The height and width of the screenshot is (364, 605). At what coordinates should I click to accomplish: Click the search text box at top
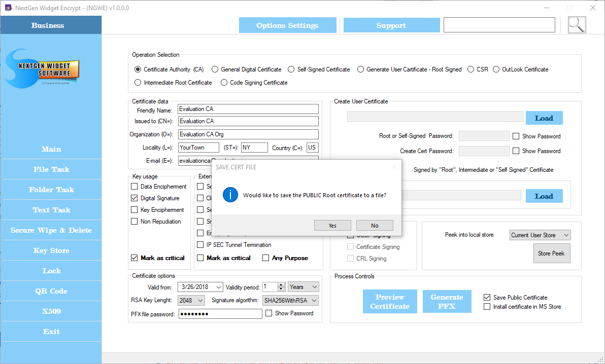click(x=499, y=25)
